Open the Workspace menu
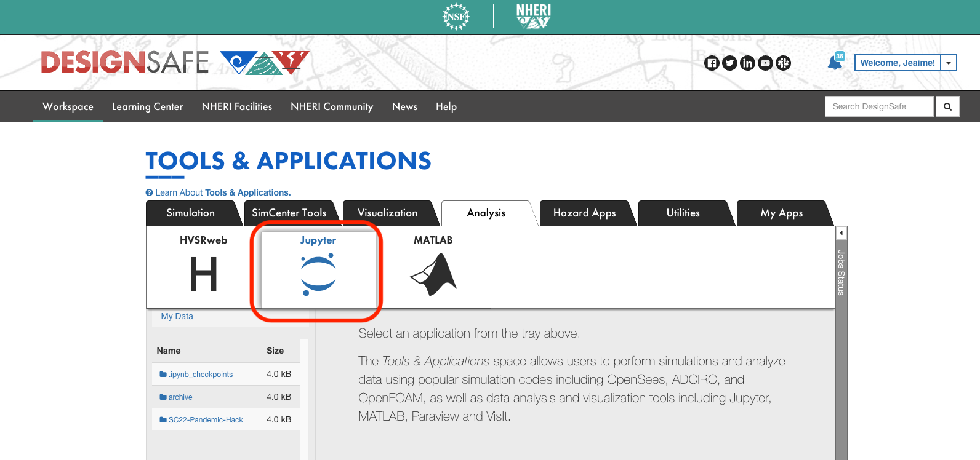The height and width of the screenshot is (460, 980). pyautogui.click(x=68, y=106)
